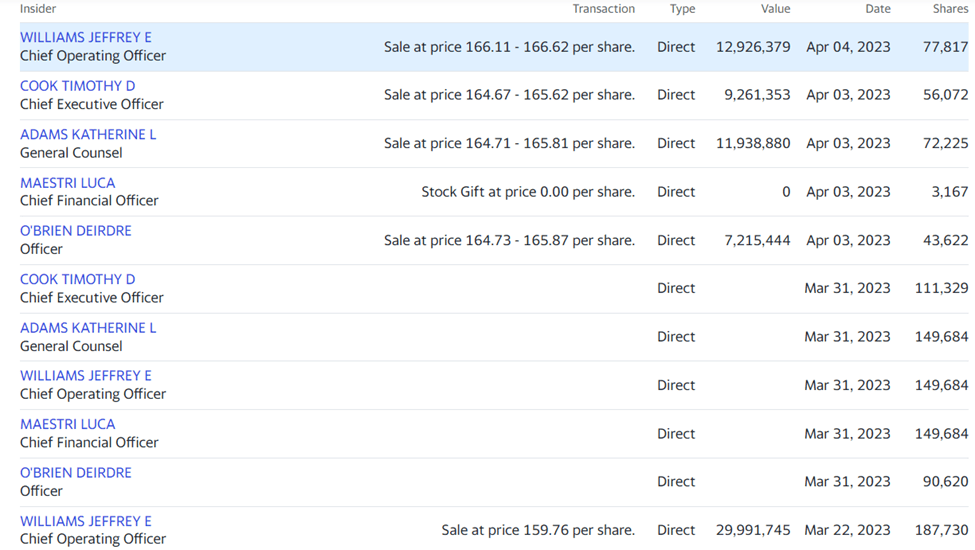Click the Value column header

775,9
